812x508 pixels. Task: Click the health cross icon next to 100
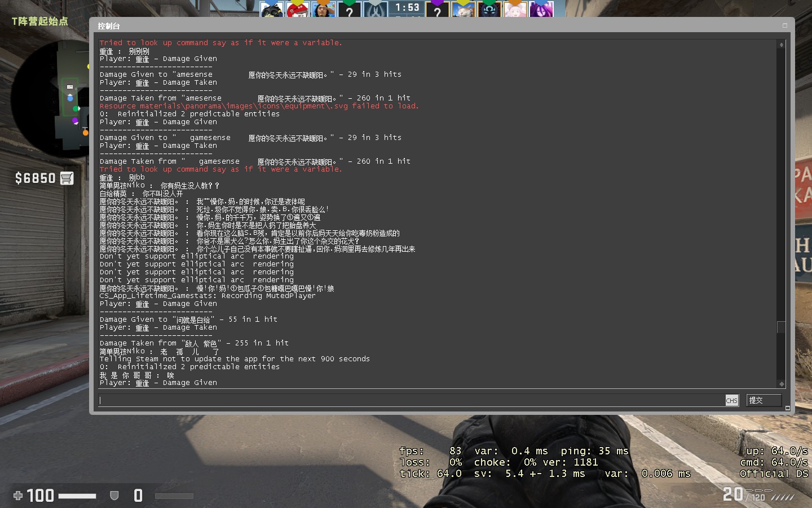tap(18, 496)
